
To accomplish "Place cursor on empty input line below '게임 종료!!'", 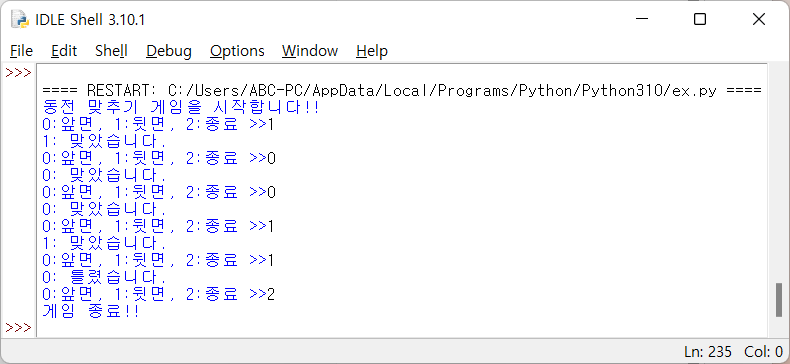I will pyautogui.click(x=402, y=328).
